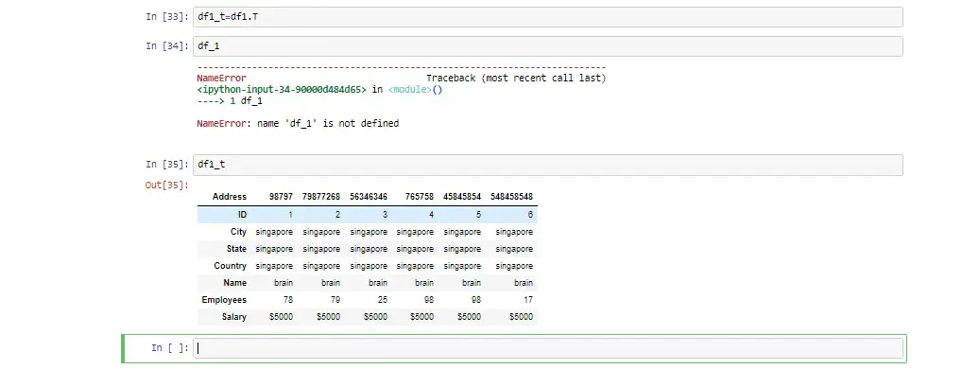Image resolution: width=980 pixels, height=370 pixels.
Task: Highlight the ID row label
Action: (x=243, y=215)
